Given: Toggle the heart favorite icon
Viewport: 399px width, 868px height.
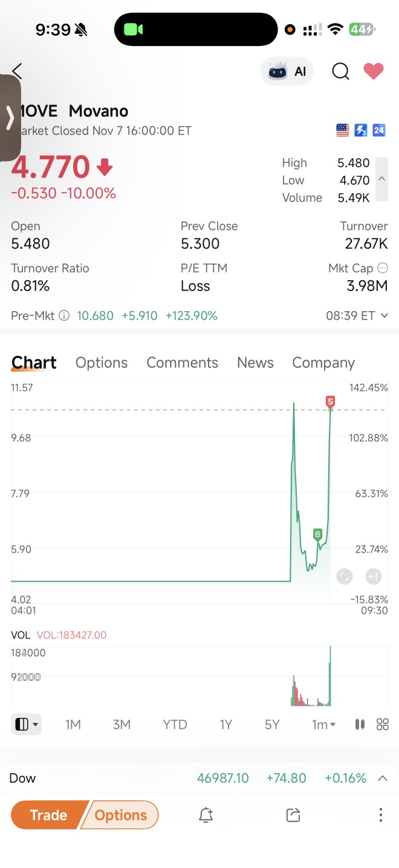Looking at the screenshot, I should tap(374, 71).
